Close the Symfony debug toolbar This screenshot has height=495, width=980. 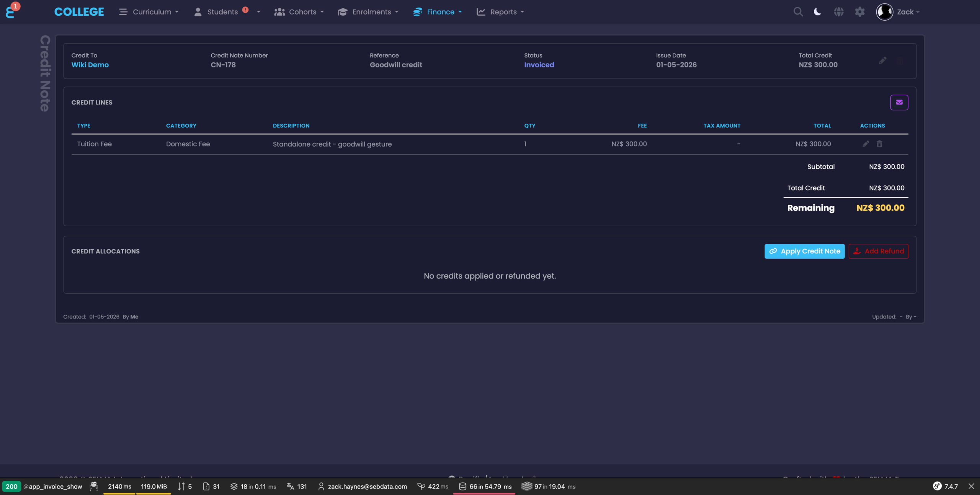pos(971,487)
